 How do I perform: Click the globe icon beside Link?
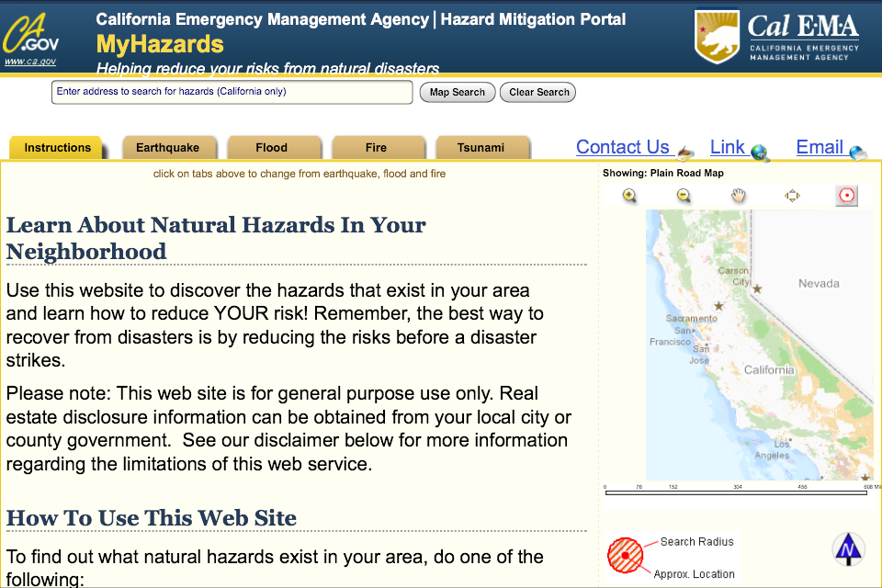point(760,152)
